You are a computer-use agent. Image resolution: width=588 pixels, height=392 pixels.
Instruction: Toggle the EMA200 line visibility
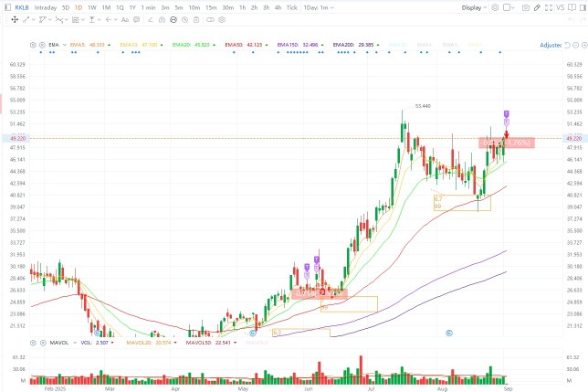click(x=343, y=44)
